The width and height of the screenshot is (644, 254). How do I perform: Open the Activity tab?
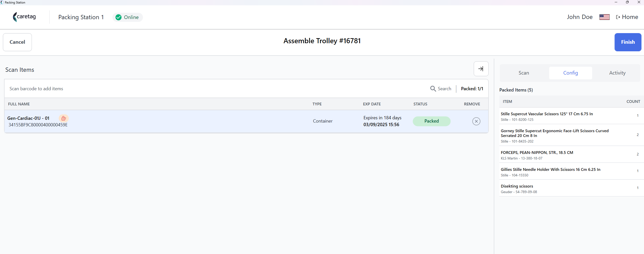click(x=617, y=73)
